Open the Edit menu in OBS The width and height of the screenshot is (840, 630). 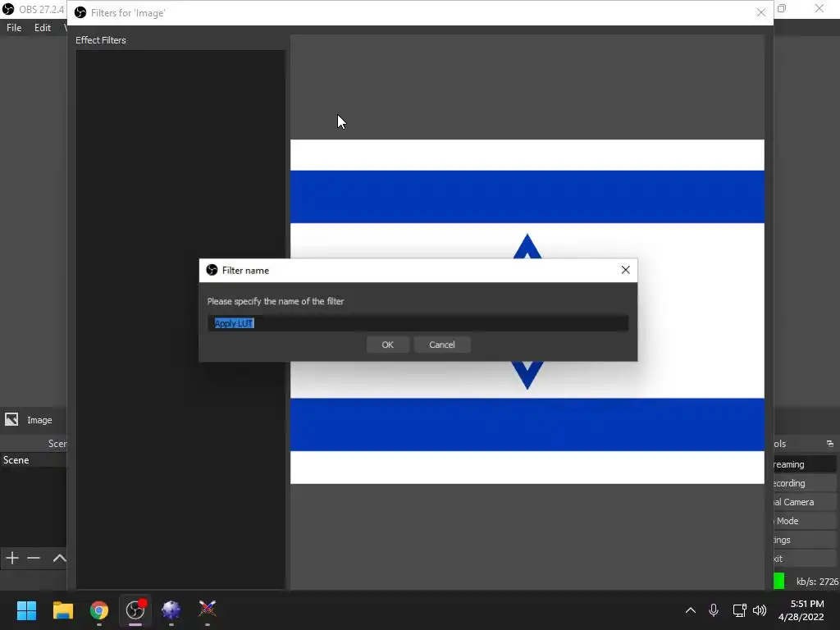[43, 28]
